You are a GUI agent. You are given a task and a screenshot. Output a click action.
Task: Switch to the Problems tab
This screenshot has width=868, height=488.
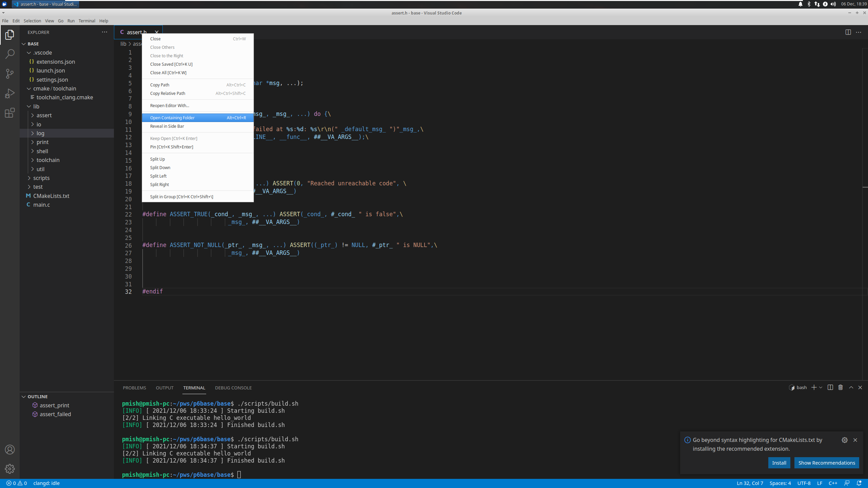[134, 388]
